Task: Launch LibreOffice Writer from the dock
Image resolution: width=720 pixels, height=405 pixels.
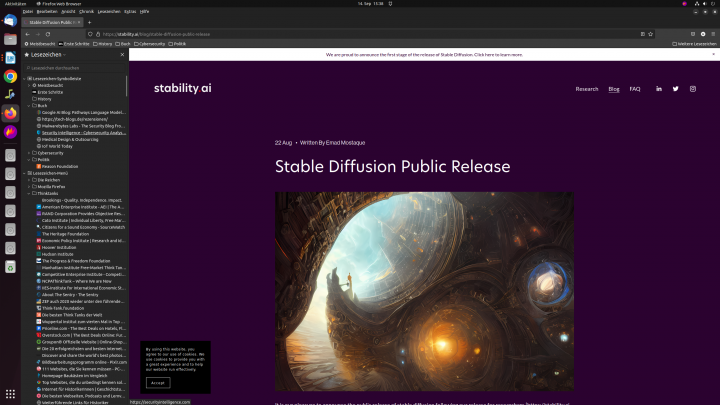Action: (10, 58)
